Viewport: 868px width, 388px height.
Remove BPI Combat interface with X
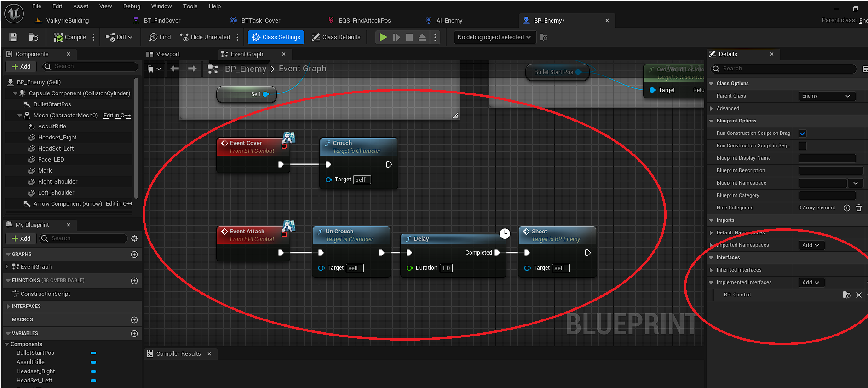point(859,295)
